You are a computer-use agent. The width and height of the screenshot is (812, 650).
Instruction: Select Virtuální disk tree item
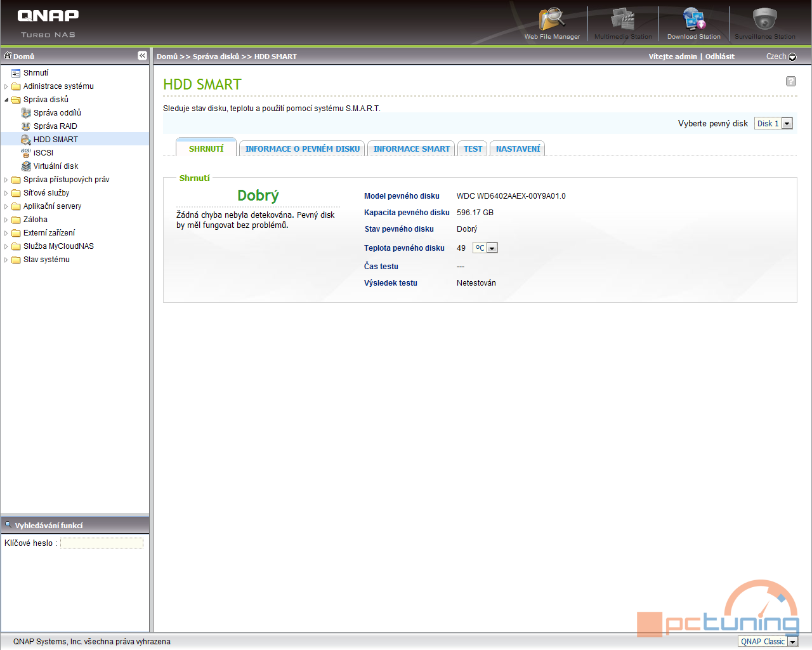coord(56,166)
